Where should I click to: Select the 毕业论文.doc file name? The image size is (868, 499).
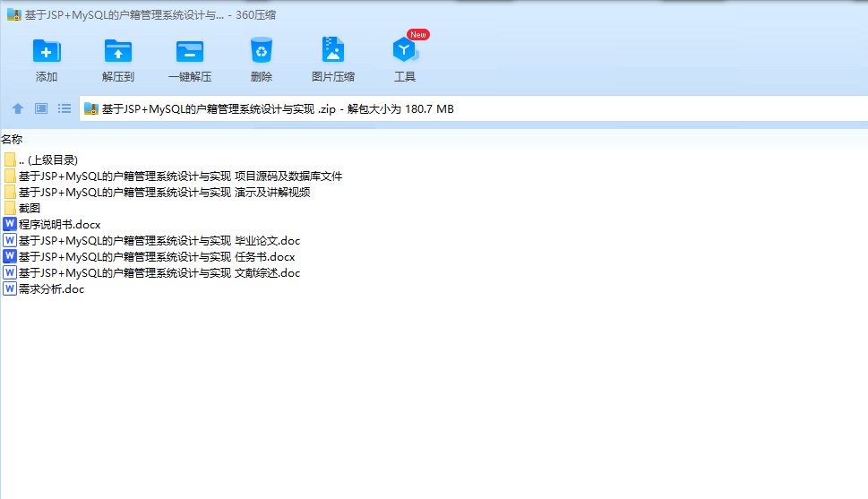click(x=159, y=240)
